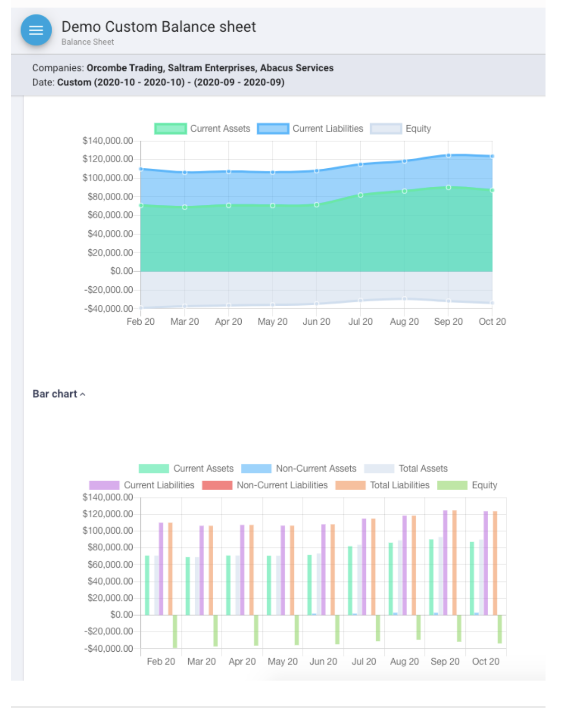Click the purple Current Liabilities color box
The height and width of the screenshot is (728, 582).
click(x=104, y=485)
